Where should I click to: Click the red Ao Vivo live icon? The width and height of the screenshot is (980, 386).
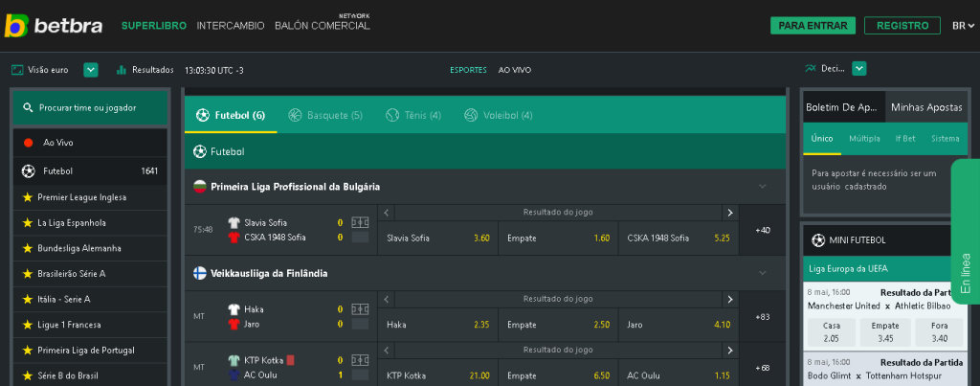[28, 143]
